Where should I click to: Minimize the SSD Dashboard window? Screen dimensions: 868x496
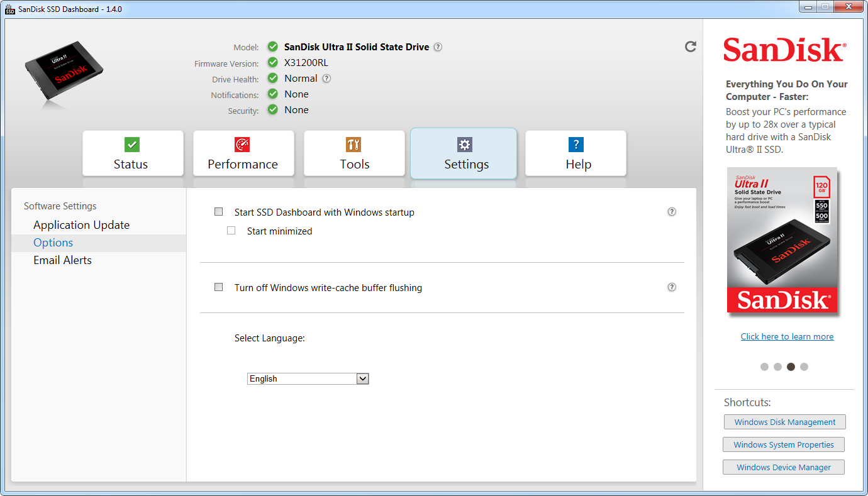(809, 7)
